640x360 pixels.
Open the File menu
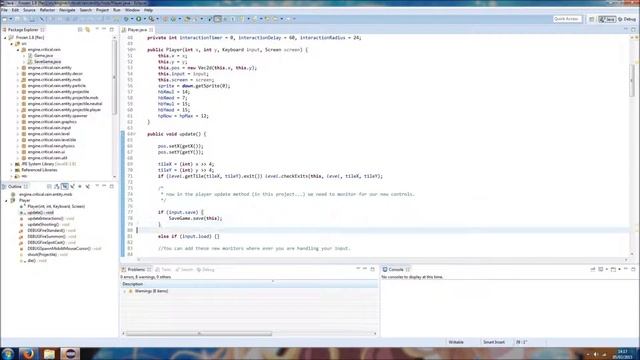coord(4,10)
